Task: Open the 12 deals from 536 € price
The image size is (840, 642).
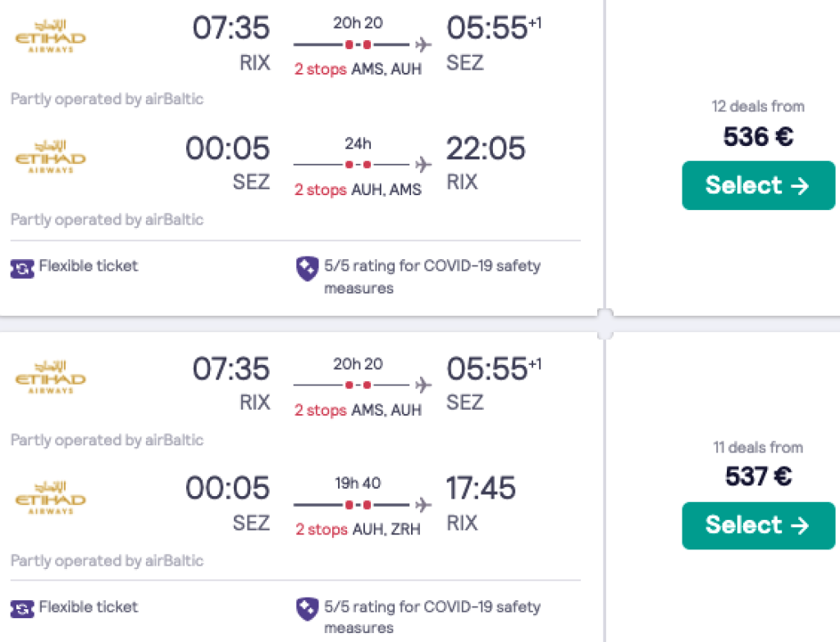Action: pyautogui.click(x=758, y=136)
